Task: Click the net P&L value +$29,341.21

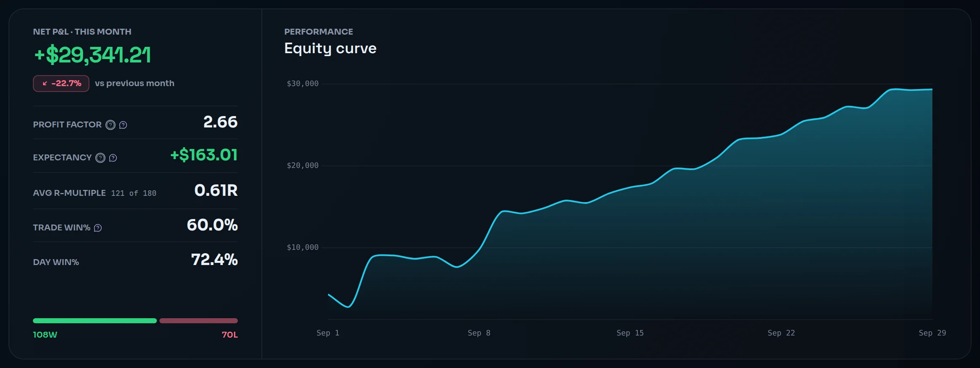Action: pyautogui.click(x=92, y=55)
